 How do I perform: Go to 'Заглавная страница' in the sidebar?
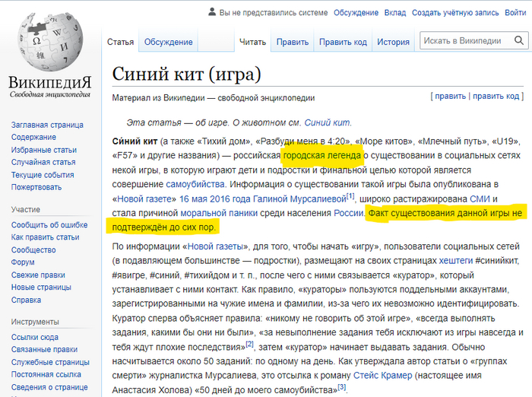pyautogui.click(x=47, y=125)
